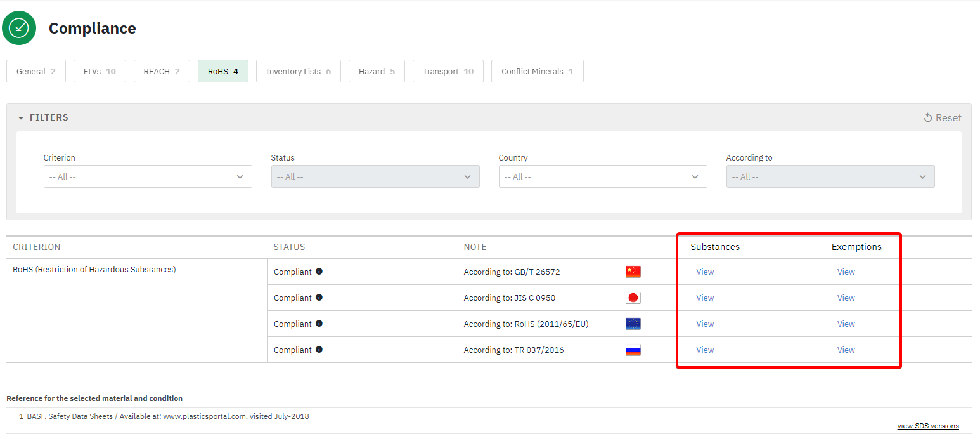The image size is (980, 441).
Task: Click info icon beside GB/T 26572 Compliant status
Action: 319,272
